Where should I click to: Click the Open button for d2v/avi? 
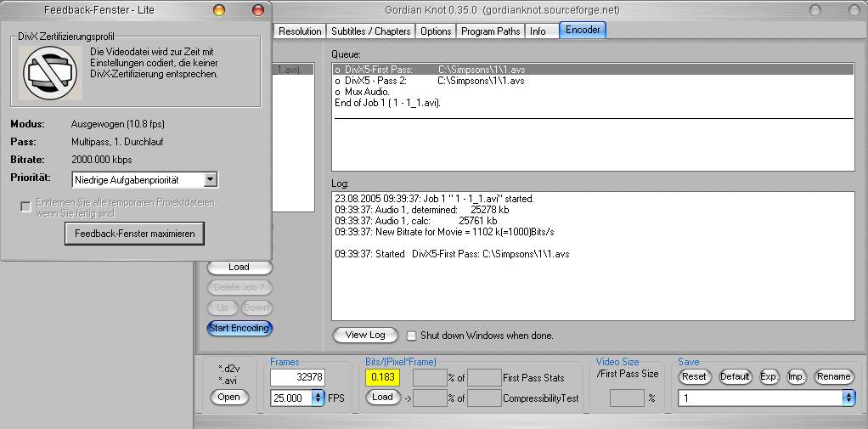(229, 397)
